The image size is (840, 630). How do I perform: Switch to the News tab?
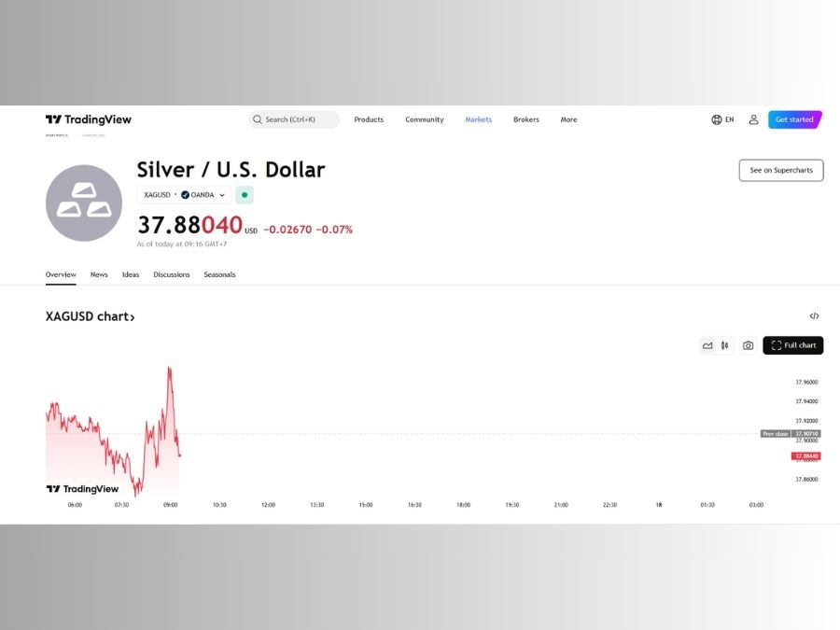point(99,274)
